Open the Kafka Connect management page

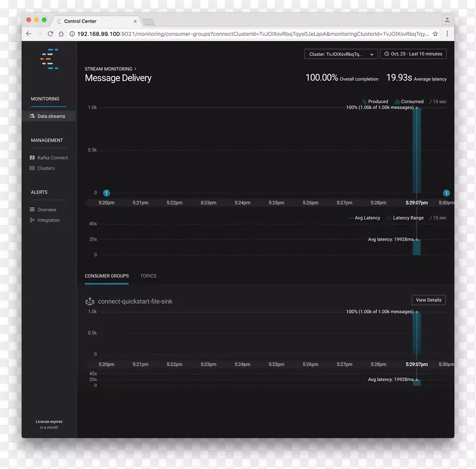point(52,158)
